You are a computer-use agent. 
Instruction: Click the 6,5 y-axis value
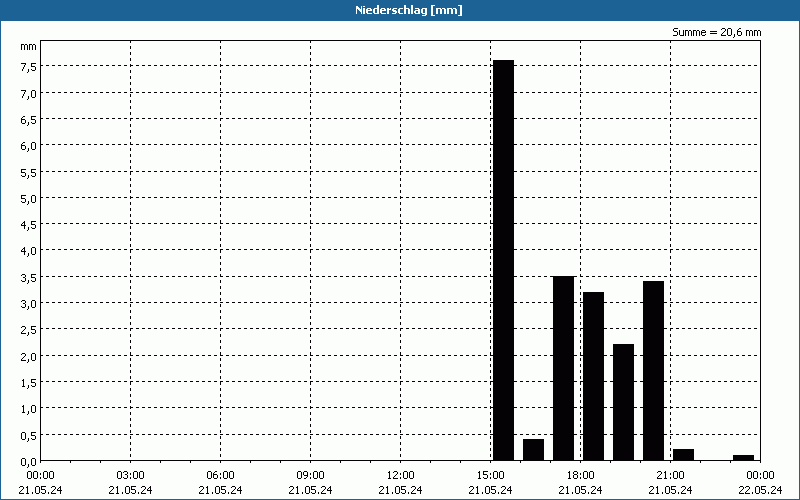point(28,120)
